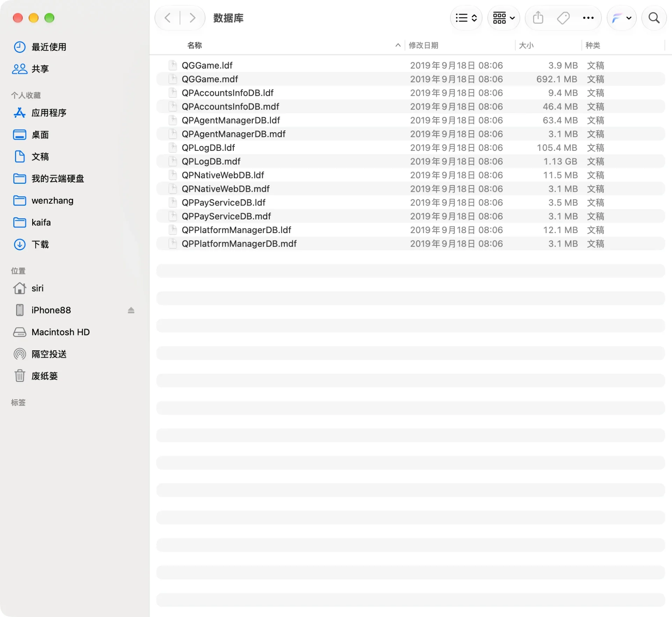Select the file QGGame.ldf

tap(411, 65)
